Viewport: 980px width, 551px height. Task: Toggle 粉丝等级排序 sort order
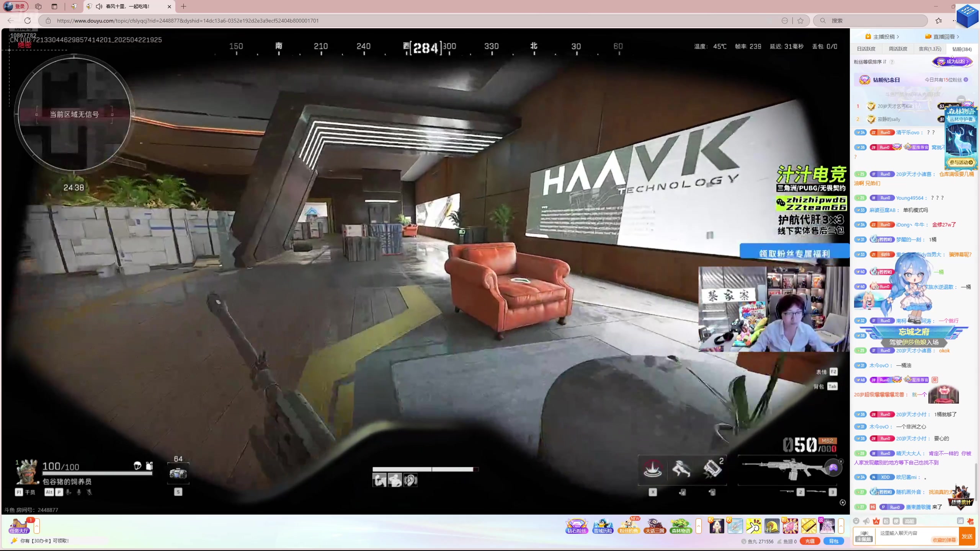(870, 62)
